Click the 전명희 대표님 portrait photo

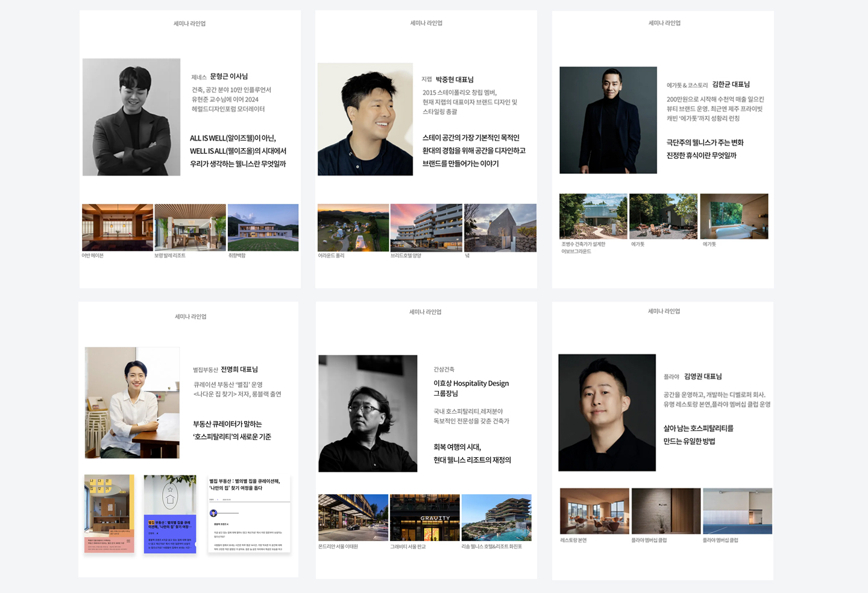click(132, 402)
